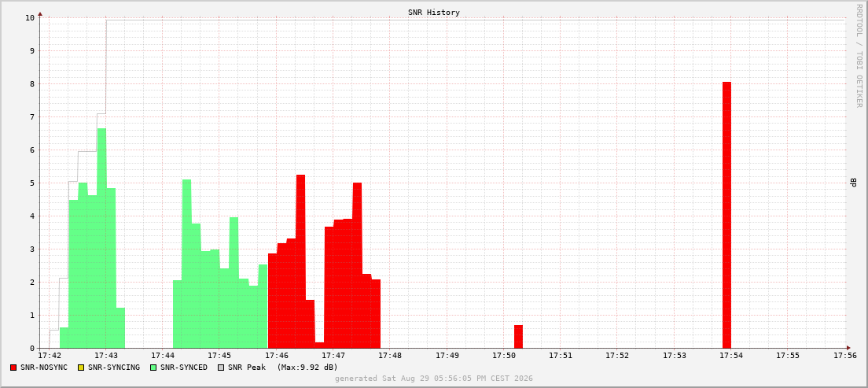
Task: Click the gray SNR Peak legend swatch
Action: tap(221, 368)
